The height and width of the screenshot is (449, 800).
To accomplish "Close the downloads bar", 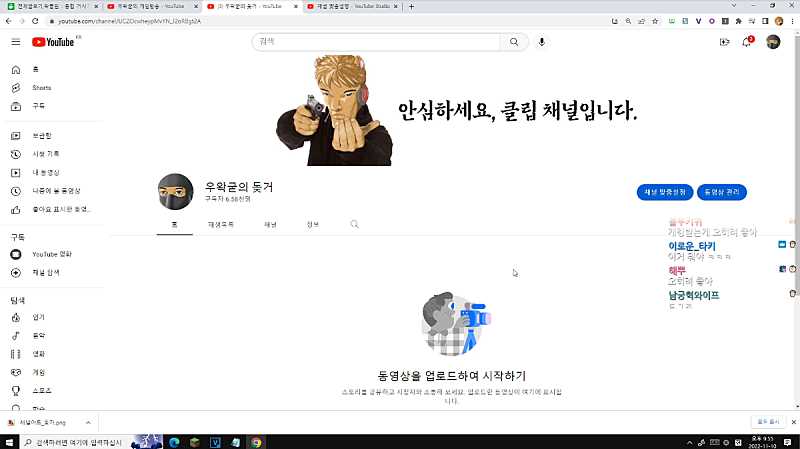I will 793,422.
